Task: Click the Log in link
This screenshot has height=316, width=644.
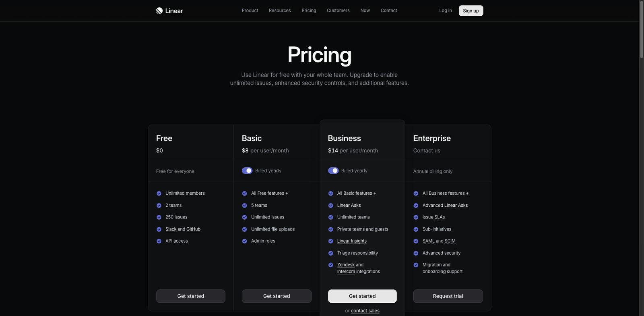Action: click(445, 10)
